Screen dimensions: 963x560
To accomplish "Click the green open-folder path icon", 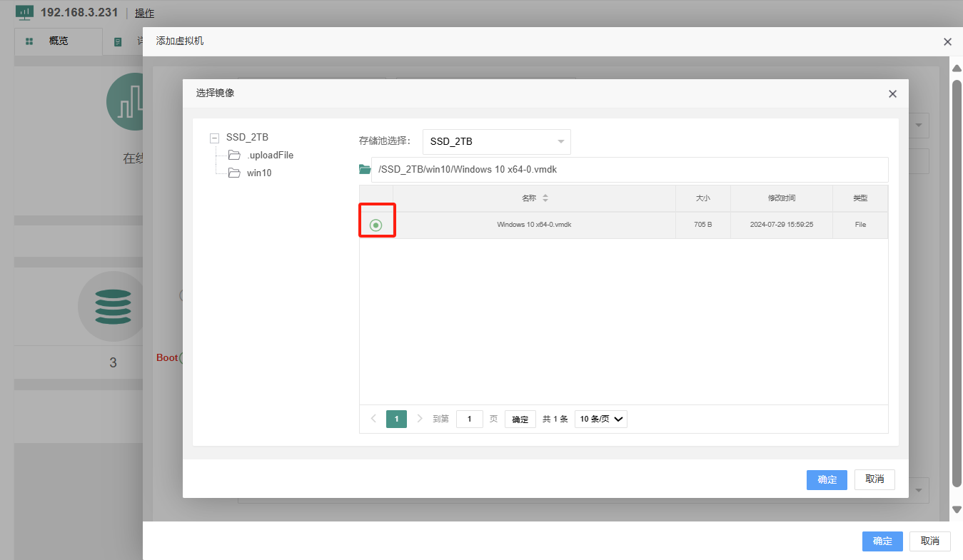I will coord(365,170).
